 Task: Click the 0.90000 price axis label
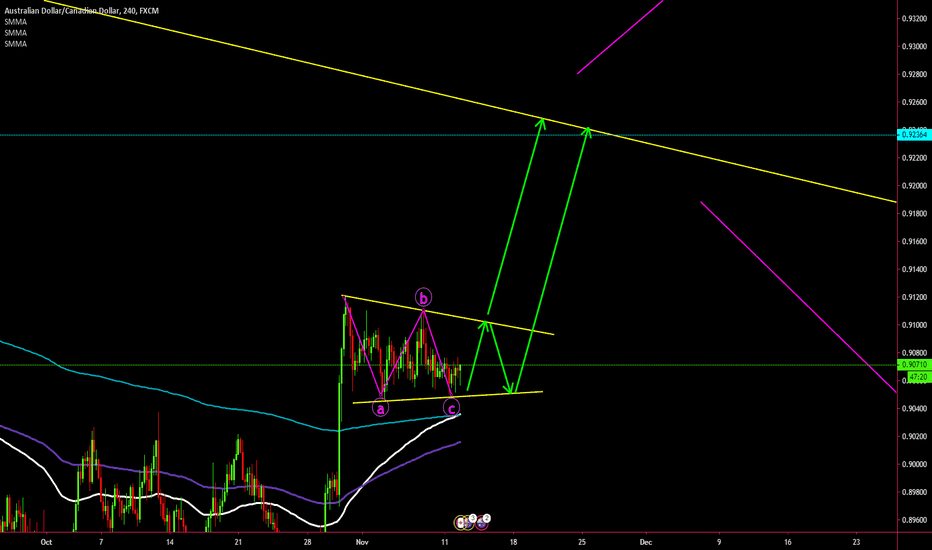click(x=914, y=464)
